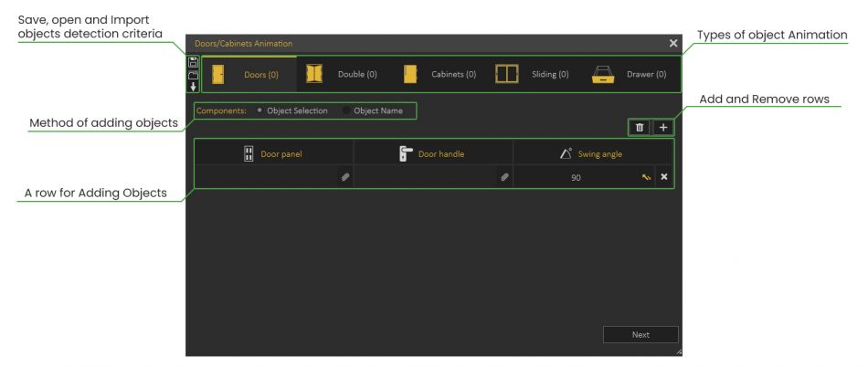Add a new row with plus icon
Image resolution: width=868 pixels, height=367 pixels.
[663, 128]
